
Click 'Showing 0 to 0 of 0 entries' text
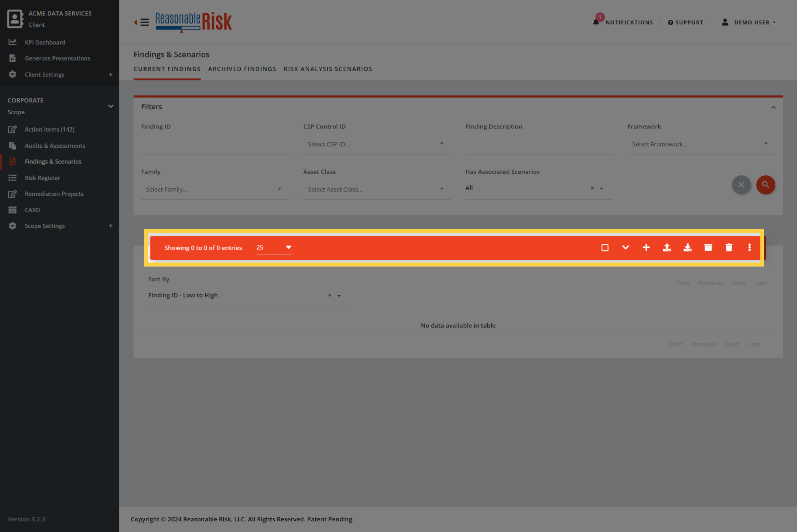(203, 248)
